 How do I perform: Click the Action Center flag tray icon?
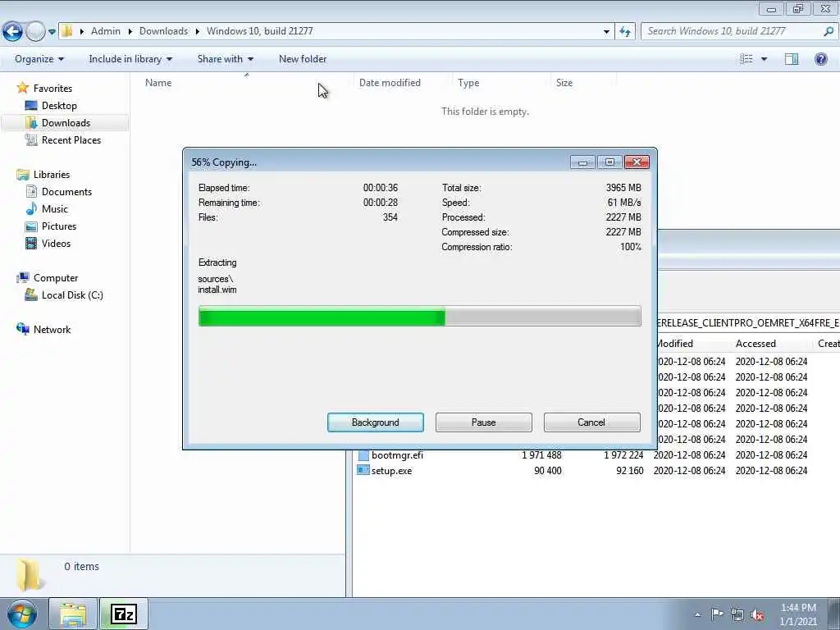click(717, 614)
